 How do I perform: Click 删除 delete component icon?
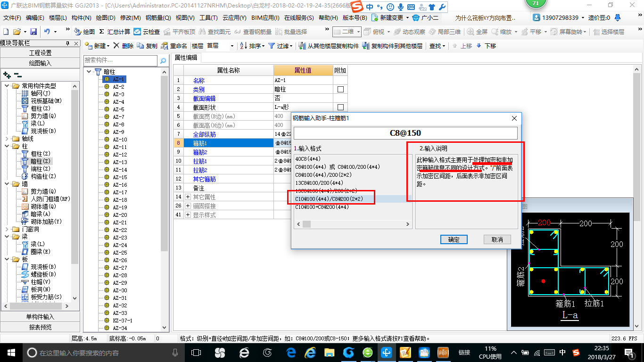click(x=124, y=46)
